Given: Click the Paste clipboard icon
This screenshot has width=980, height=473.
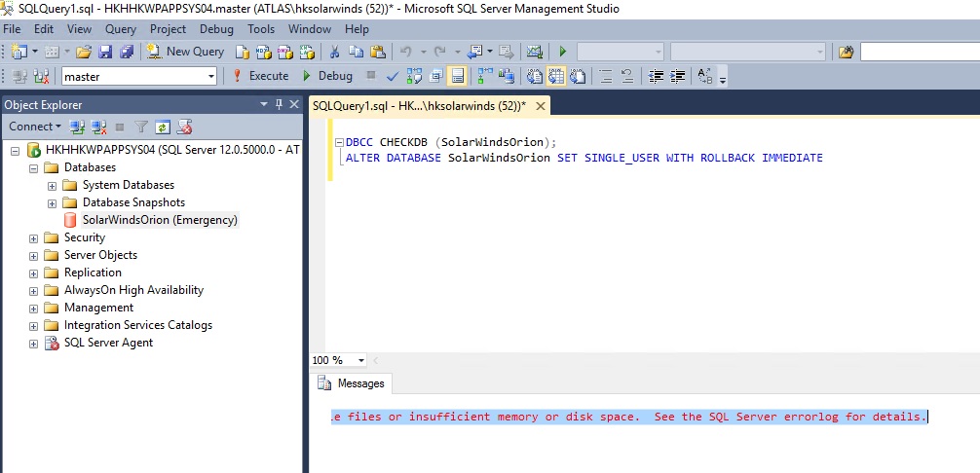Looking at the screenshot, I should click(x=376, y=52).
